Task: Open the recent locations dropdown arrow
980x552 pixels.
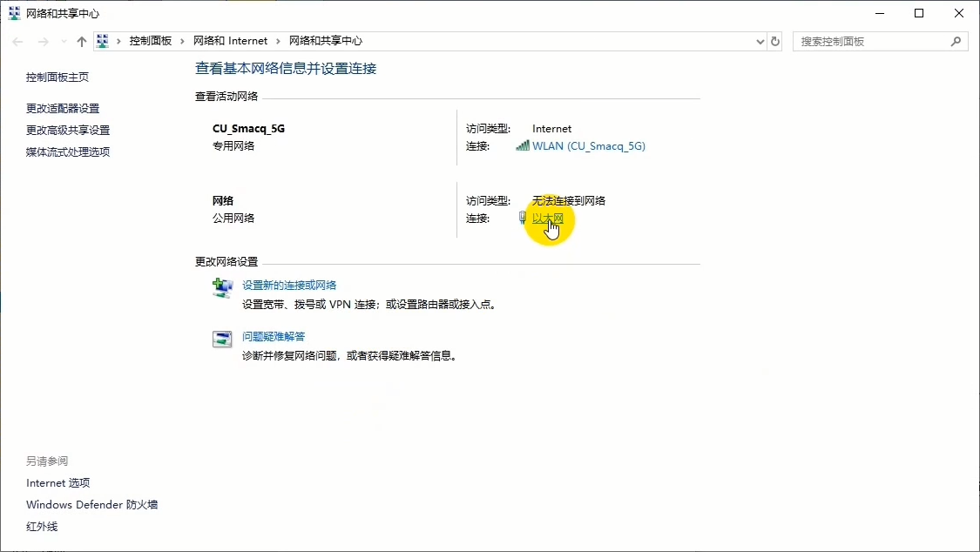Action: point(64,41)
